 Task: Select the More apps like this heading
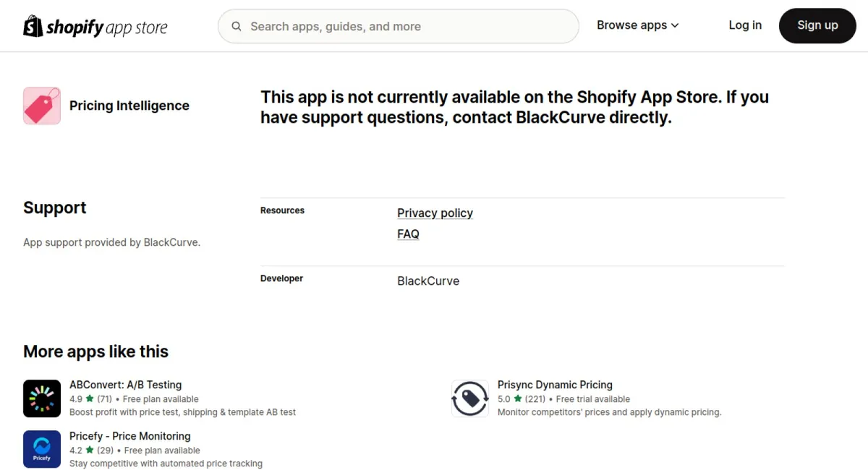pos(95,351)
